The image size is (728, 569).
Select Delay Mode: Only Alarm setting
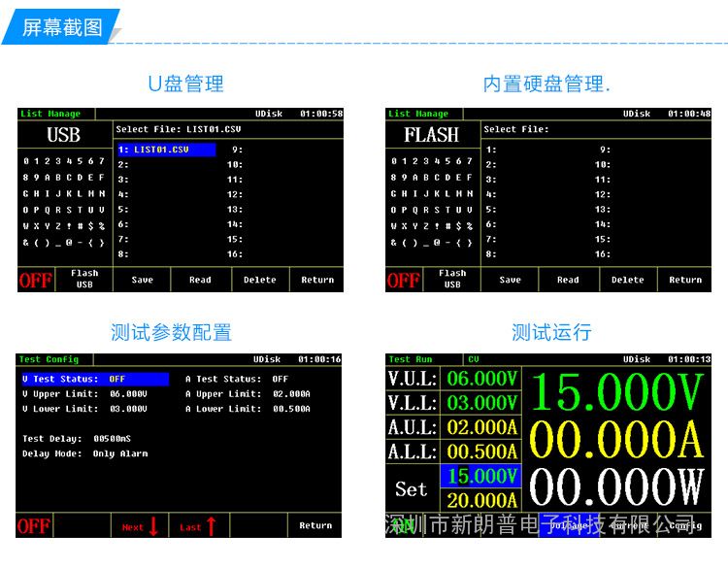(x=85, y=453)
